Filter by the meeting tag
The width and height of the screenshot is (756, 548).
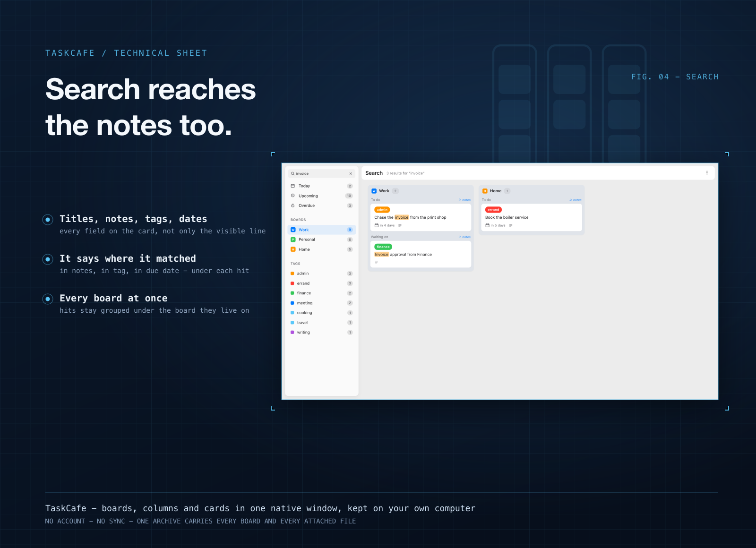[321, 303]
